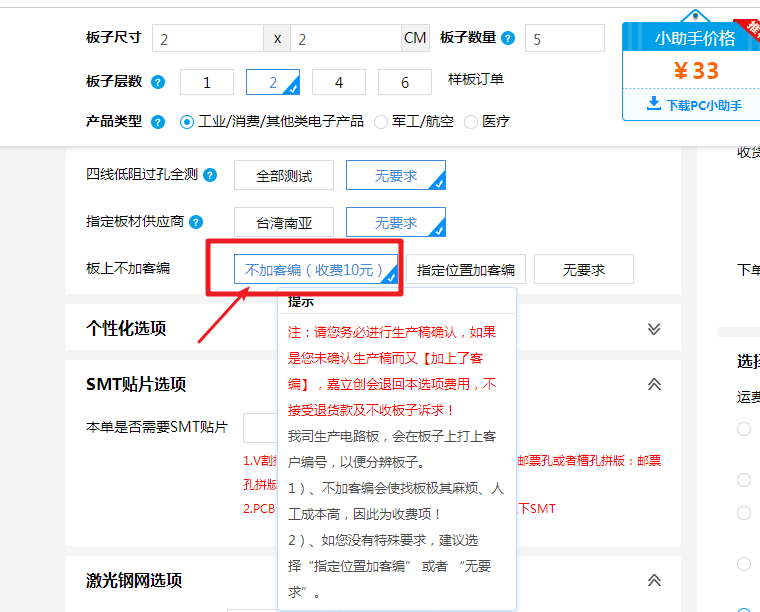Click help icon next to 板子数量
The image size is (760, 612).
[508, 38]
